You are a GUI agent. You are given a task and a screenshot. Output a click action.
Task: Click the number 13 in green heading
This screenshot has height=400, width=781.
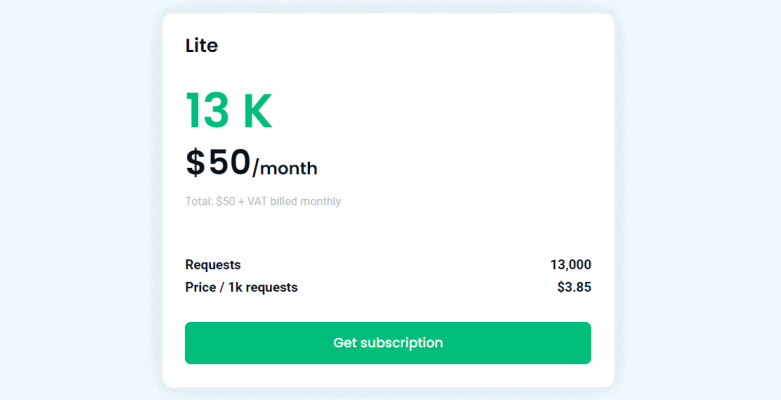coord(207,111)
